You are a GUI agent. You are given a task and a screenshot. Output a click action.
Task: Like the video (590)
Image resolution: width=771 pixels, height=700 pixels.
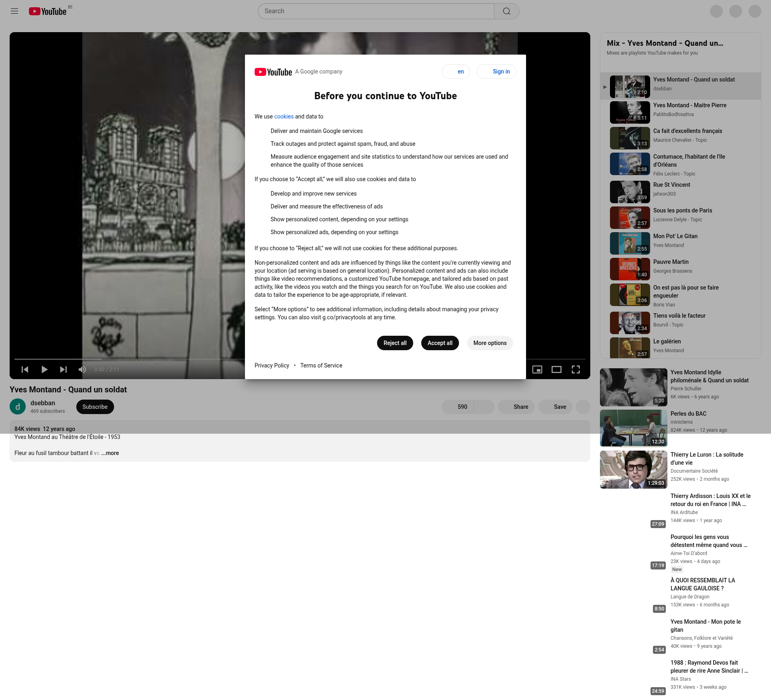coord(458,407)
